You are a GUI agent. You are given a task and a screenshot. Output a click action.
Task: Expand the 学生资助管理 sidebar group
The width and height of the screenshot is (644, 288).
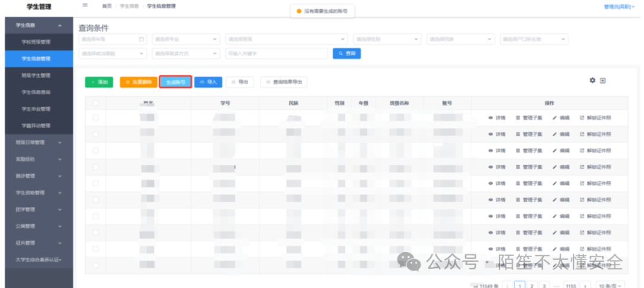coord(39,193)
